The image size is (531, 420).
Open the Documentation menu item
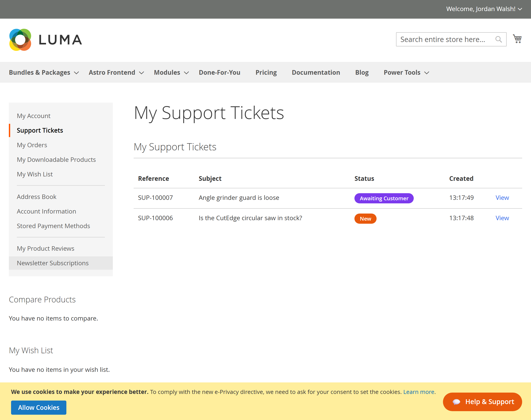click(316, 73)
